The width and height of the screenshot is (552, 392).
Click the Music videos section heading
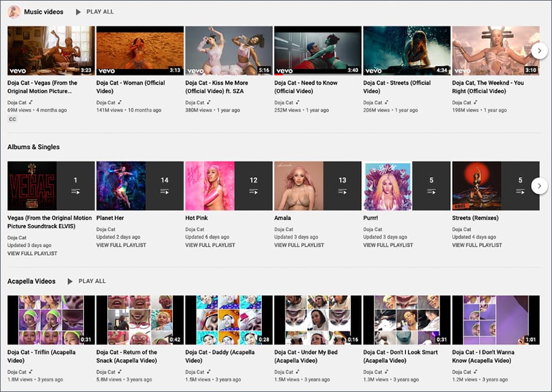point(45,11)
